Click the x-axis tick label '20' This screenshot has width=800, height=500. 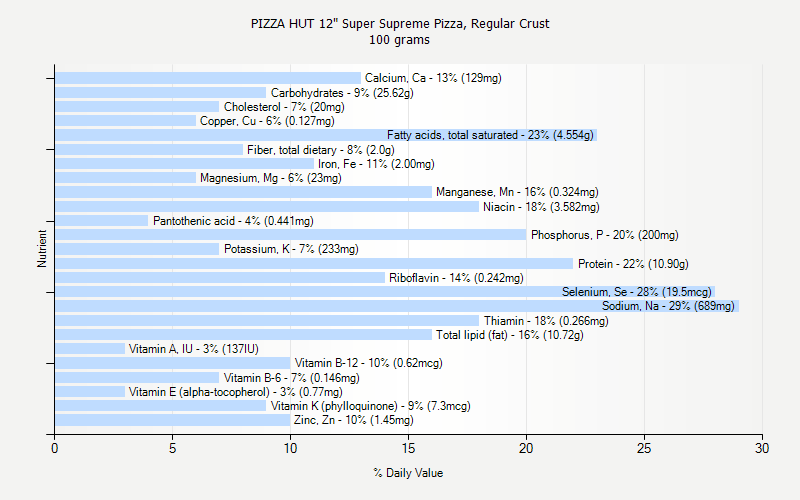(x=526, y=448)
